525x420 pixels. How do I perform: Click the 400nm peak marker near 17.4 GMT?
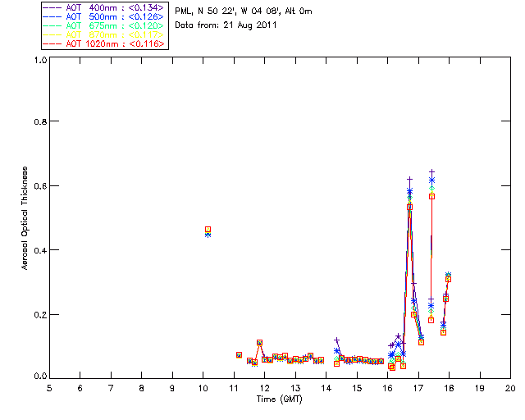coord(432,171)
